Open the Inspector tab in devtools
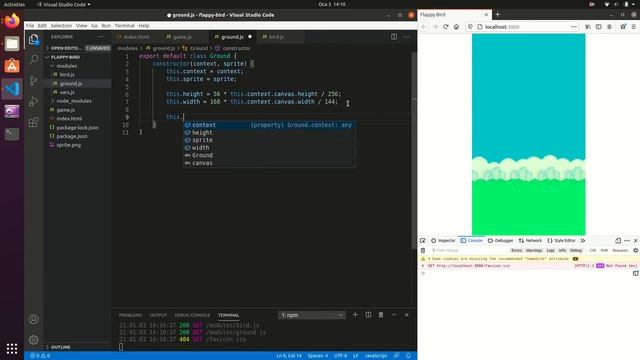The height and width of the screenshot is (360, 640). (443, 240)
